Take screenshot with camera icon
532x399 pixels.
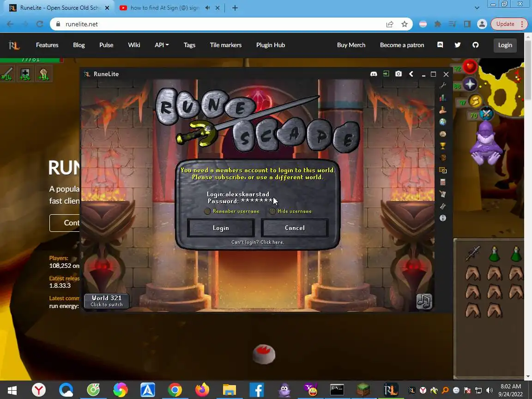click(x=399, y=73)
